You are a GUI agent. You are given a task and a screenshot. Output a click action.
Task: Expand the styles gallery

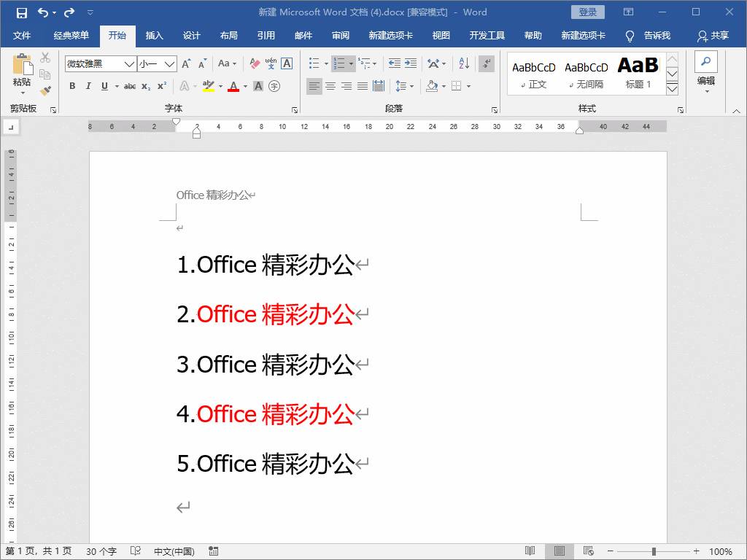[672, 88]
